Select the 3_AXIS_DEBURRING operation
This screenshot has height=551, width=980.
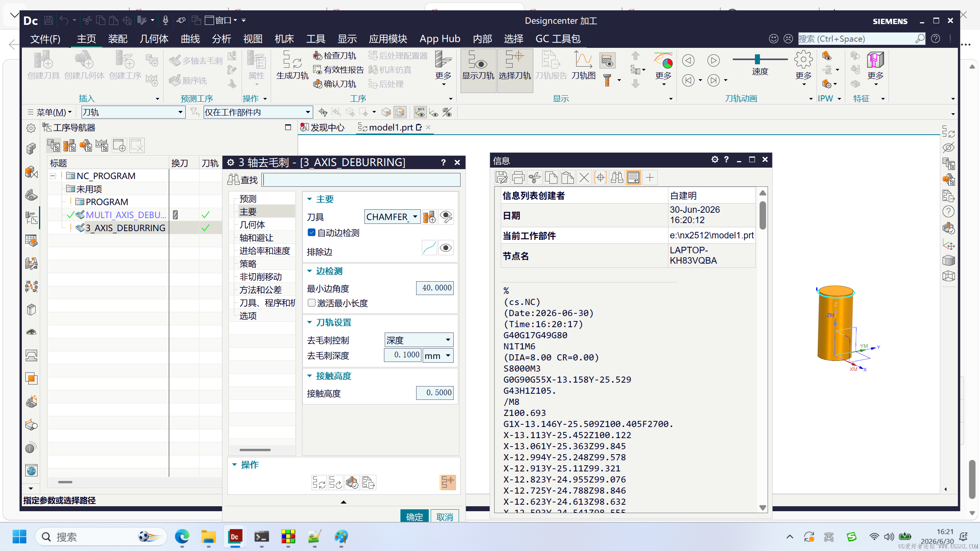point(126,228)
